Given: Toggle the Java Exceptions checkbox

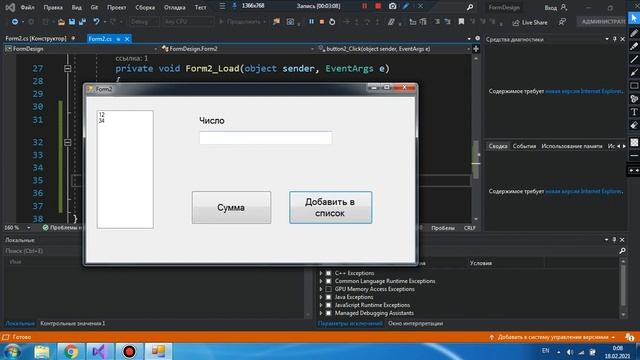Looking at the screenshot, I should pos(329,297).
